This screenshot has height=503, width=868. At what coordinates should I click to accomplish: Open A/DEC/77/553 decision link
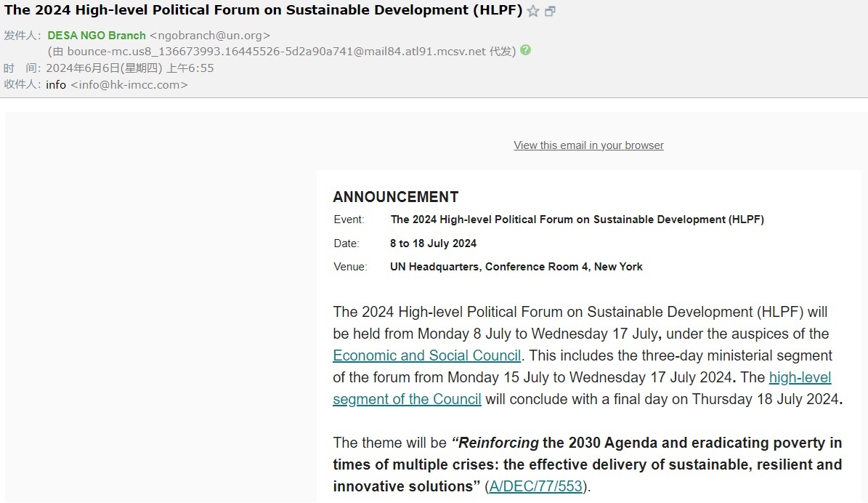click(536, 486)
